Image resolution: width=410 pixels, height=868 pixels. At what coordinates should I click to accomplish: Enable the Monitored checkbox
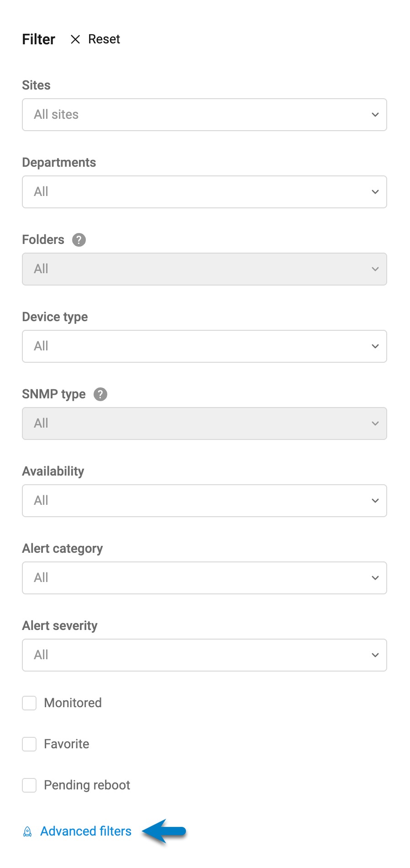29,703
